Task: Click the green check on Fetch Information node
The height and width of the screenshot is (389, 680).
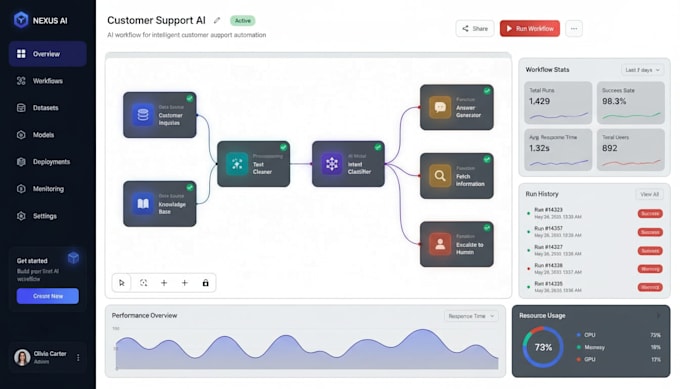Action: [487, 160]
